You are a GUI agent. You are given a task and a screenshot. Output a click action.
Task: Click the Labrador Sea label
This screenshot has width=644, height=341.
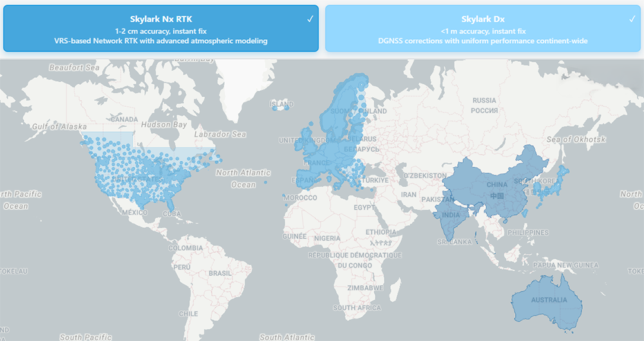pyautogui.click(x=220, y=134)
